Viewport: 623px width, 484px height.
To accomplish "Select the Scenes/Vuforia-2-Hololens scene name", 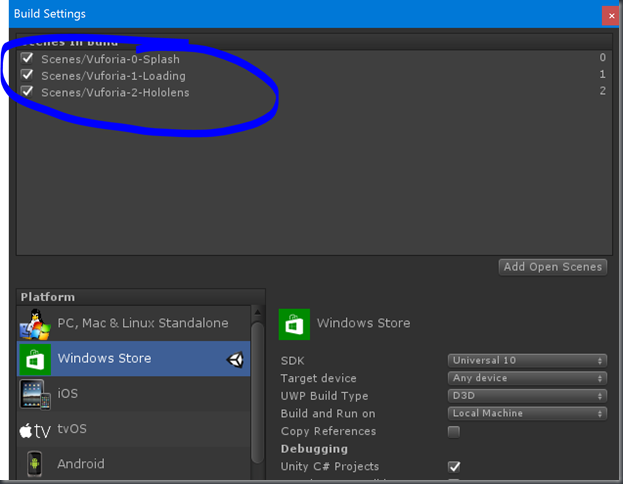I will [115, 93].
